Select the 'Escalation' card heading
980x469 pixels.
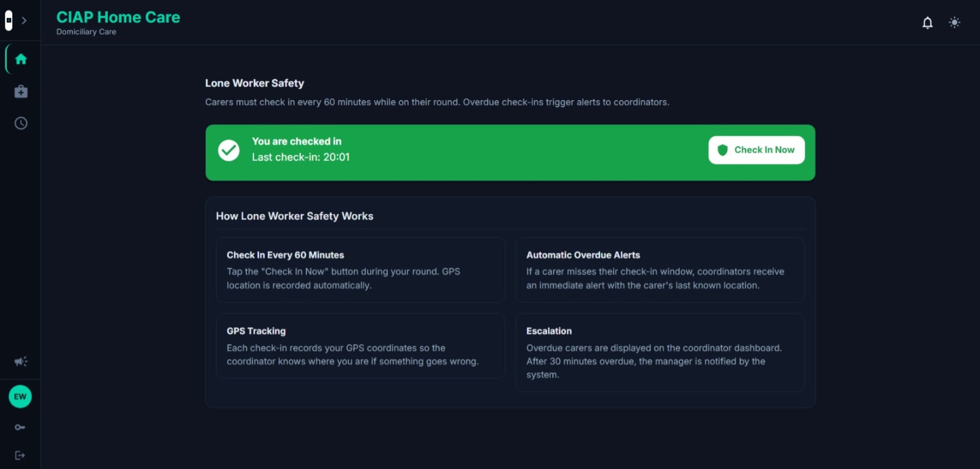549,331
